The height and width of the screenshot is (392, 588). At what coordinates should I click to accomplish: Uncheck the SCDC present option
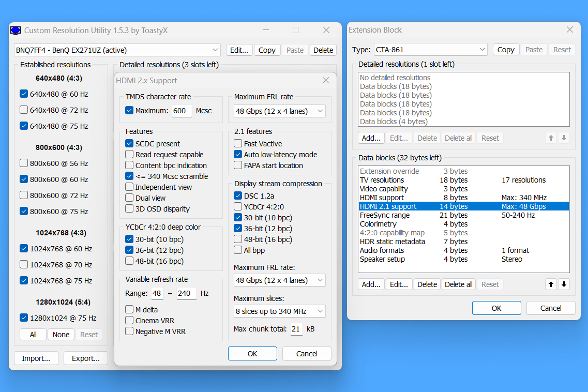point(129,144)
